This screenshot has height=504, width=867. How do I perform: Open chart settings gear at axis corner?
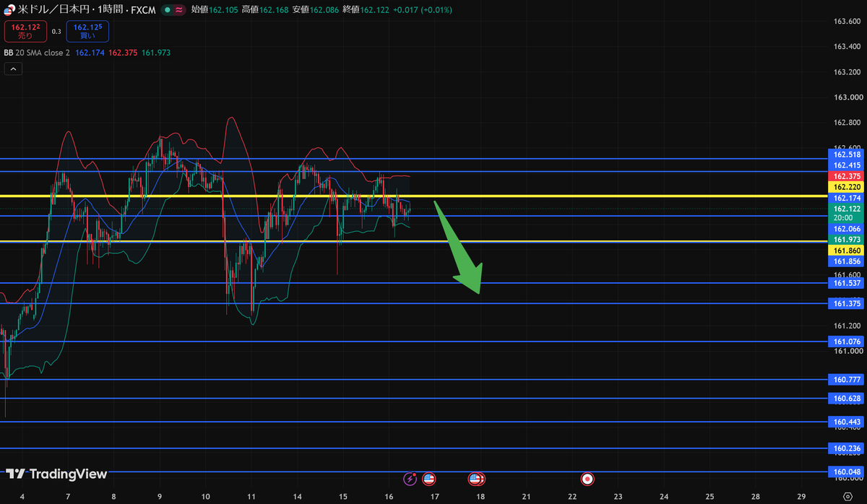[x=848, y=498]
